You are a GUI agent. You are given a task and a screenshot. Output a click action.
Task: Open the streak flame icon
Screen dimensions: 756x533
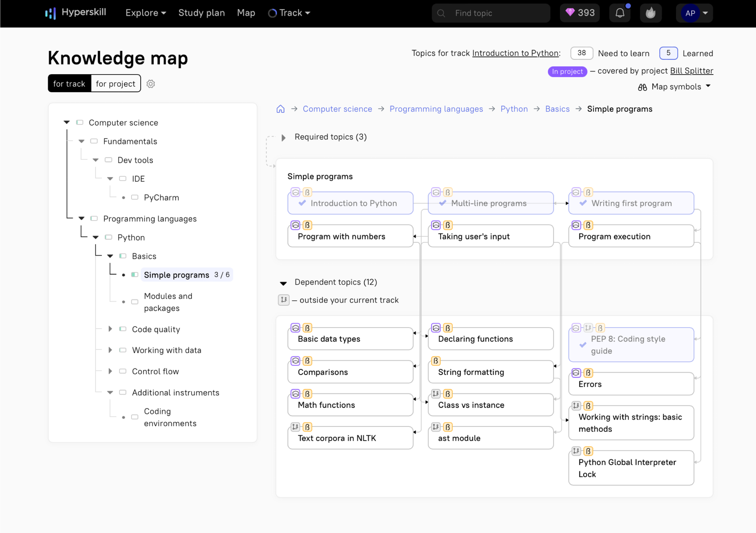651,13
